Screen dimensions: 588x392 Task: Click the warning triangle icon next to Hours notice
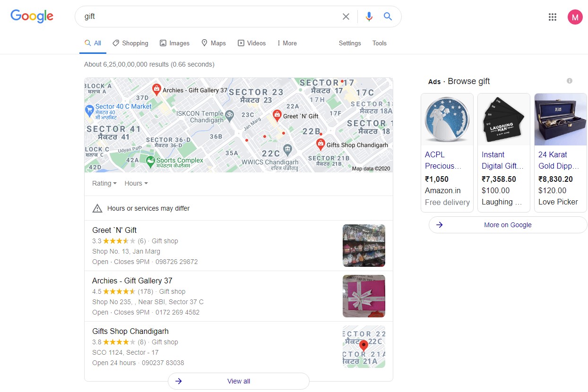97,208
